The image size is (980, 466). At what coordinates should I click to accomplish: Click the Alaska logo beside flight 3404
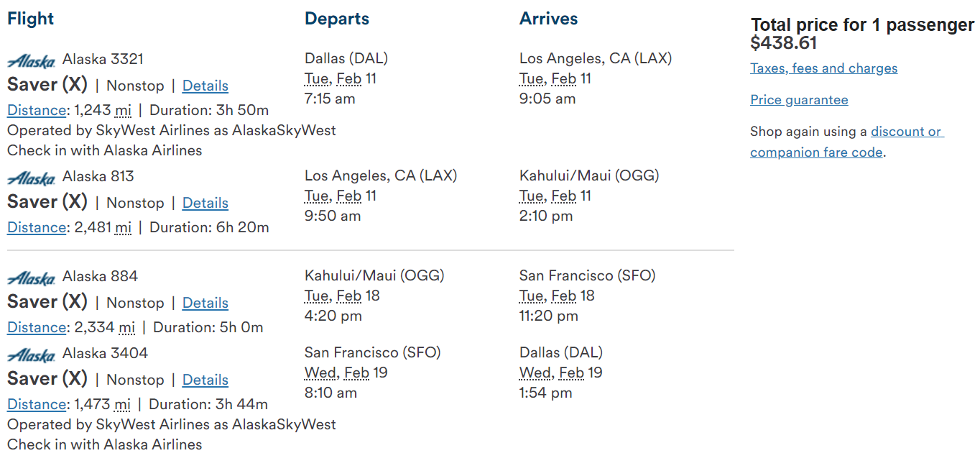click(x=32, y=355)
